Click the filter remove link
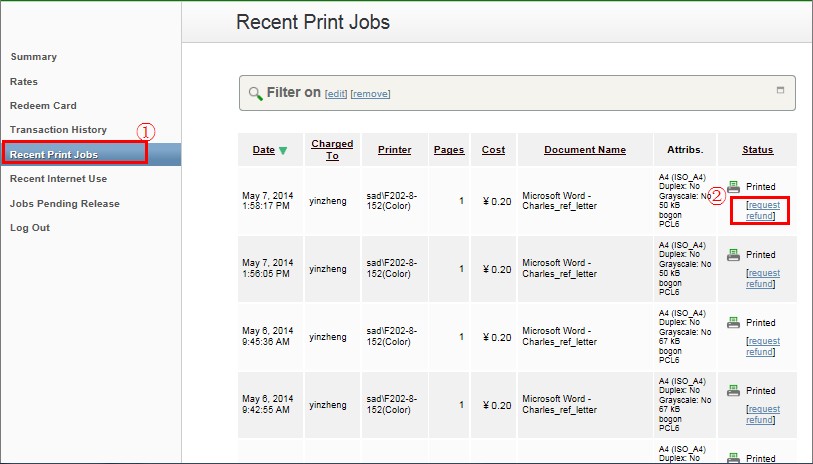The image size is (813, 464). pos(370,94)
